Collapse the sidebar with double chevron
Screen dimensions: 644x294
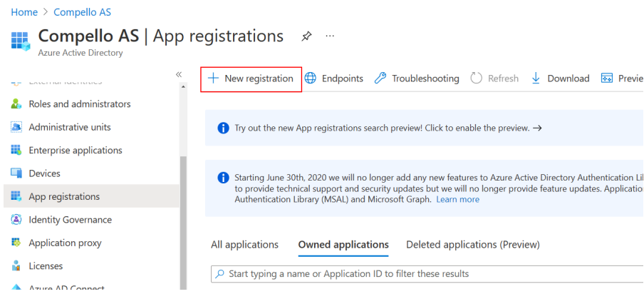pyautogui.click(x=179, y=74)
